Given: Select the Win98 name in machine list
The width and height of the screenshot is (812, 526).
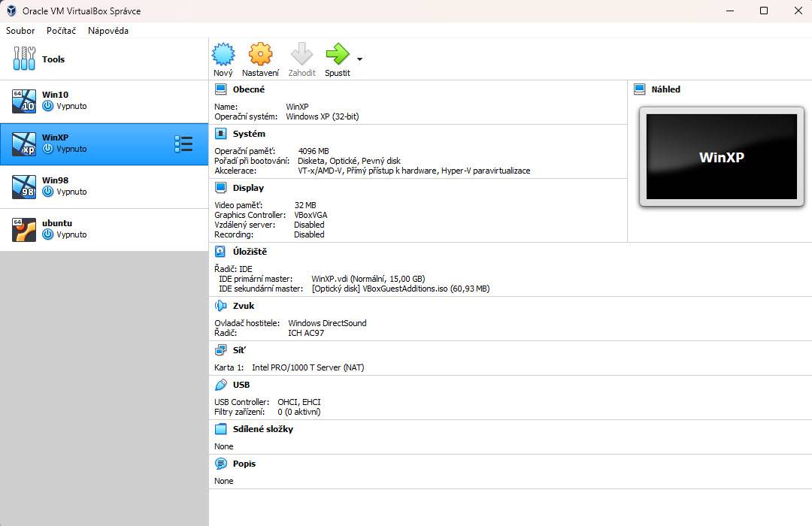Looking at the screenshot, I should coord(55,180).
